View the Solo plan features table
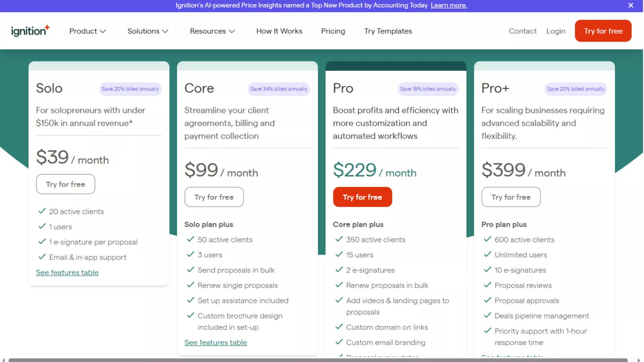The width and height of the screenshot is (644, 362). 67,272
